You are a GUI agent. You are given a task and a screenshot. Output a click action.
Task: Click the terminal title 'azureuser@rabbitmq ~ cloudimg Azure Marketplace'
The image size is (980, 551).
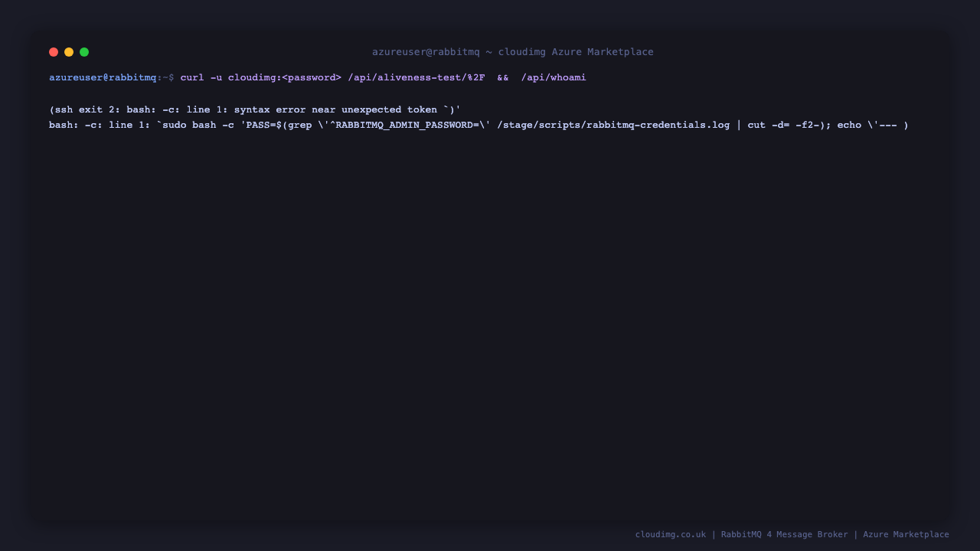click(513, 52)
